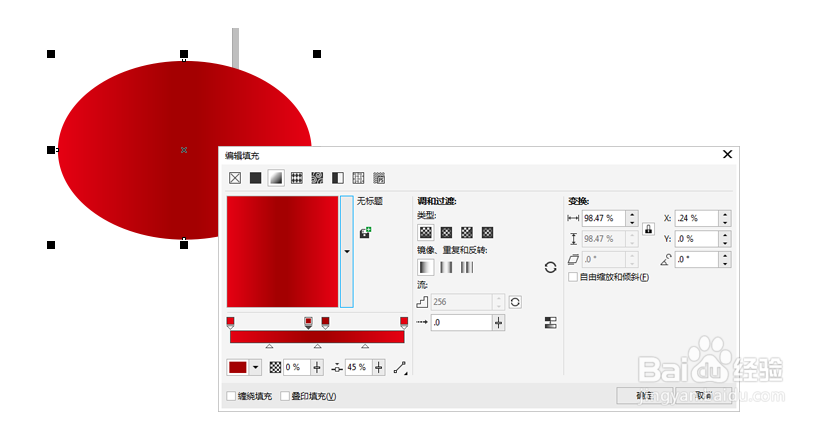Click the node position 45 % field
Screen dimensions: 832x425
click(359, 367)
